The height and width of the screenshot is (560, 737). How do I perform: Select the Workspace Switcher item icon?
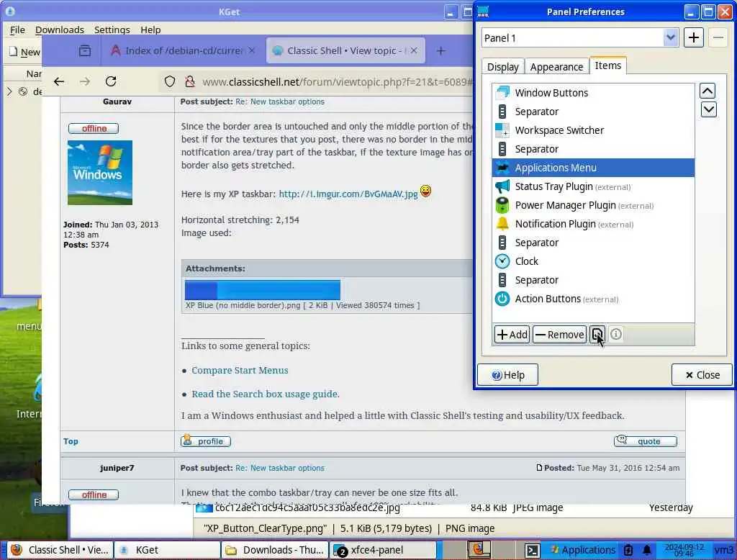pos(502,130)
